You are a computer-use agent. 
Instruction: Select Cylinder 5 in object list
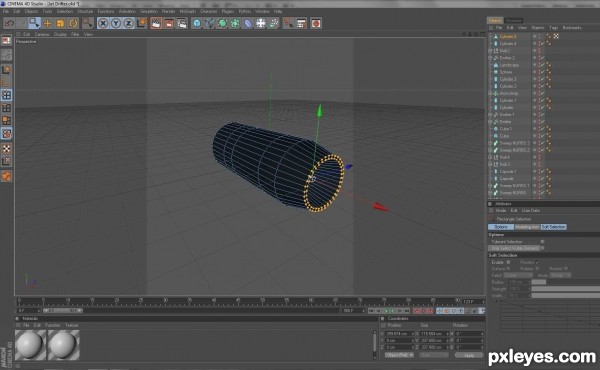click(x=508, y=36)
